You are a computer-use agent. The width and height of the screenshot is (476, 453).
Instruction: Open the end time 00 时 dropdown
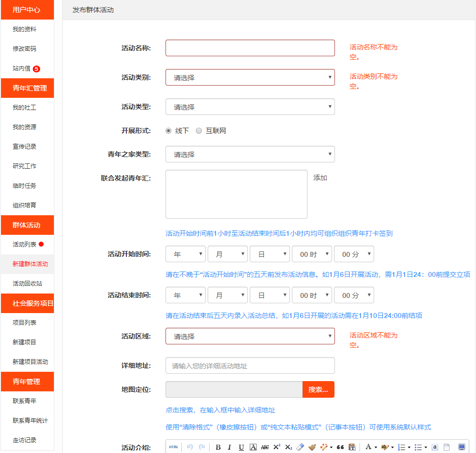pyautogui.click(x=312, y=295)
